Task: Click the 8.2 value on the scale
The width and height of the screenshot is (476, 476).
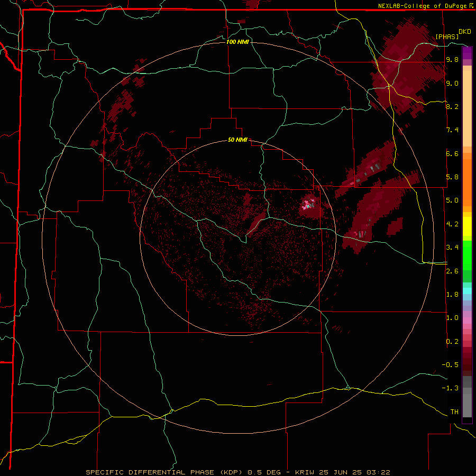Action: pos(452,106)
